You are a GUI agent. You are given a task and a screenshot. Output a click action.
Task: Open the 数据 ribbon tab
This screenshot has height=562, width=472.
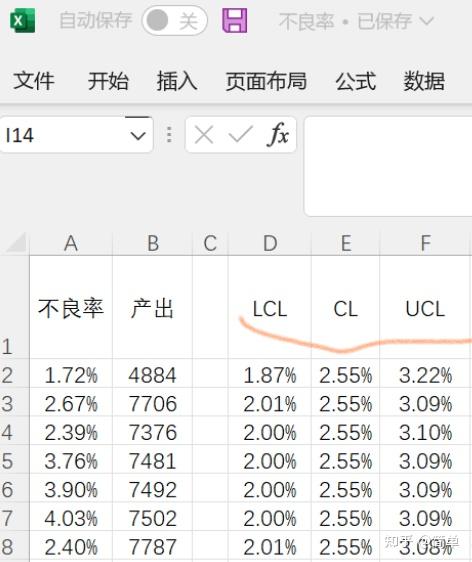coord(424,81)
